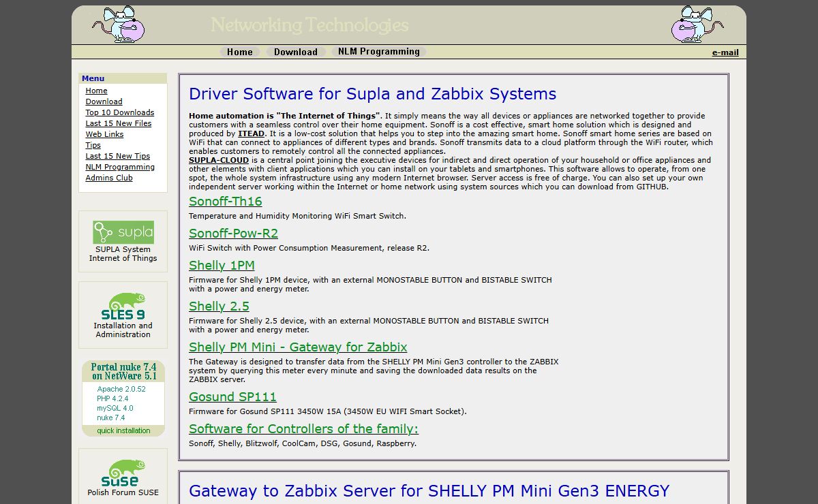
Task: Click Polish Forum SUSE caption
Action: (x=123, y=492)
